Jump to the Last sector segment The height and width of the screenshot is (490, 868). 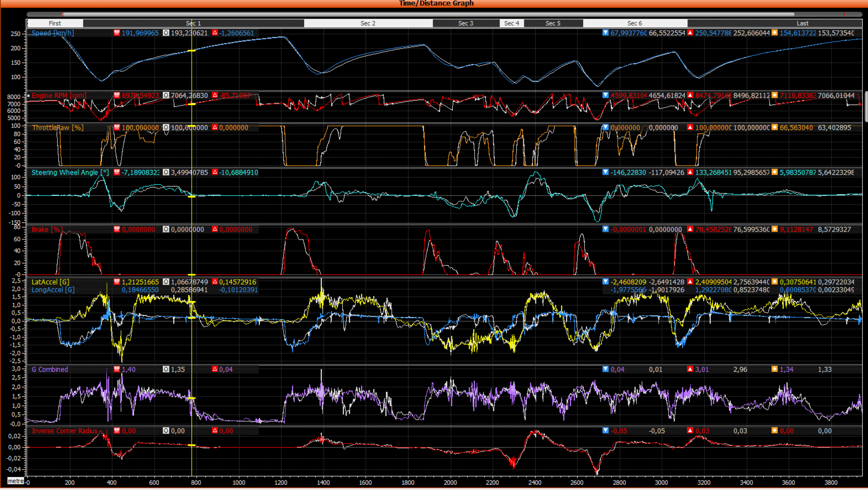[802, 23]
